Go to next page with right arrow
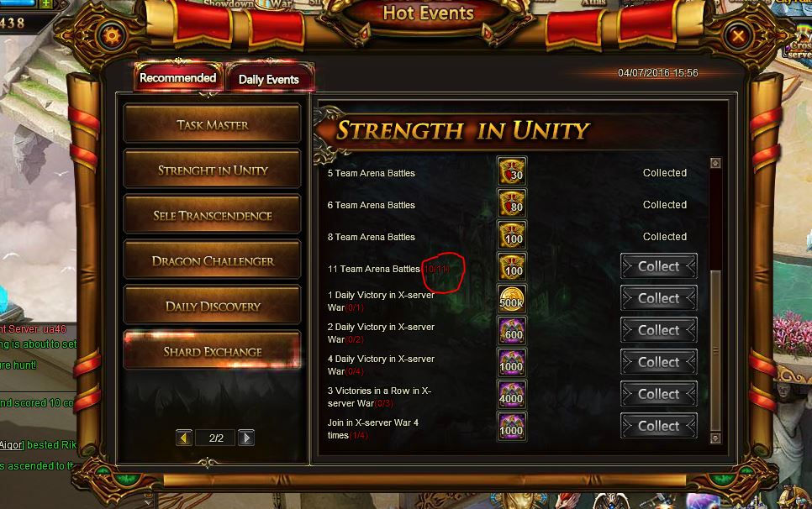This screenshot has height=509, width=812. (246, 438)
